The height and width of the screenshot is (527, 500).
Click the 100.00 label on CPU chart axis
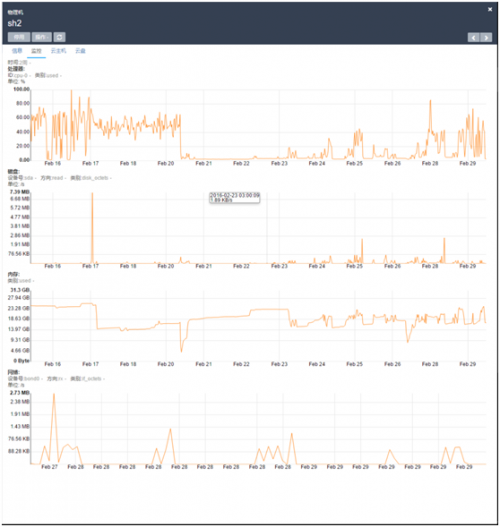(22, 89)
